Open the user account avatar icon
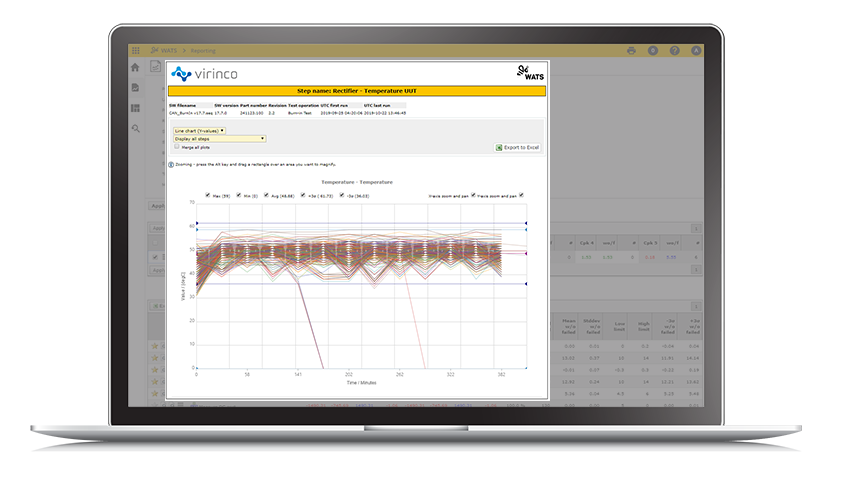 point(697,50)
